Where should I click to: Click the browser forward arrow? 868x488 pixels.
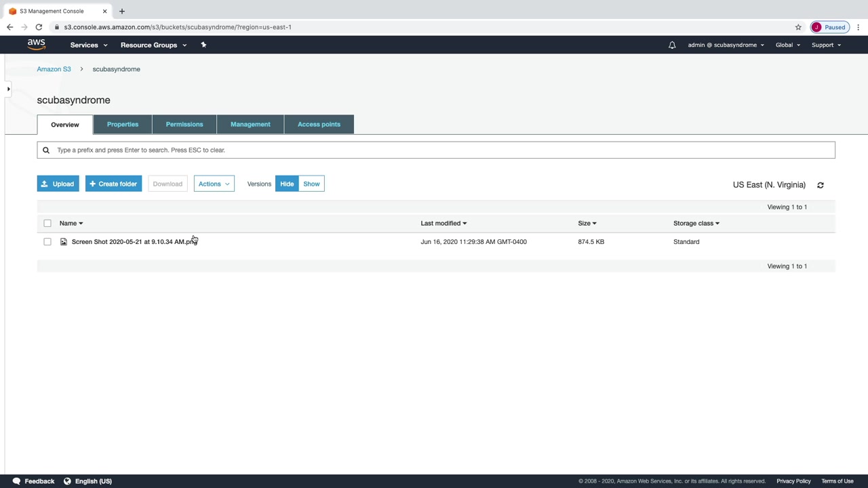coord(24,27)
